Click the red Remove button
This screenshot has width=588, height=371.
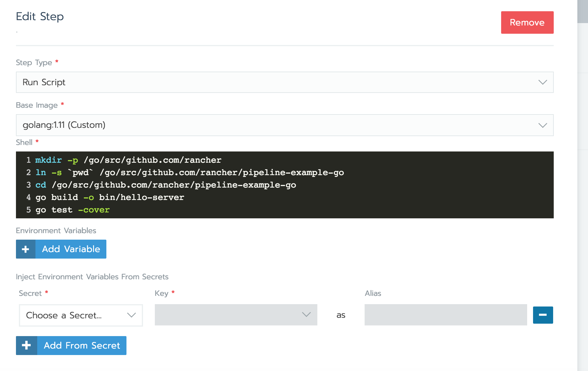[527, 22]
